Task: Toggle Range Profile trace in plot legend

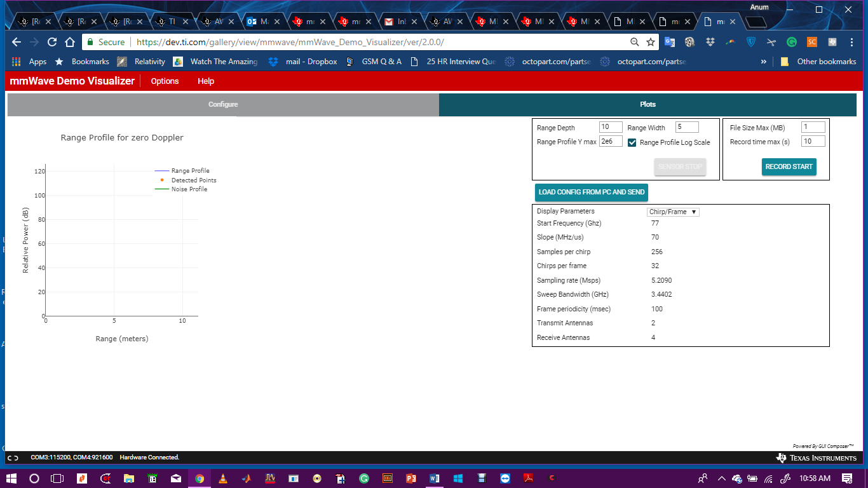Action: (182, 171)
